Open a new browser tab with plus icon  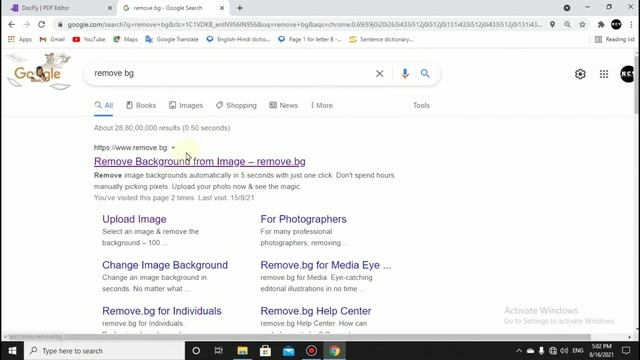(240, 8)
